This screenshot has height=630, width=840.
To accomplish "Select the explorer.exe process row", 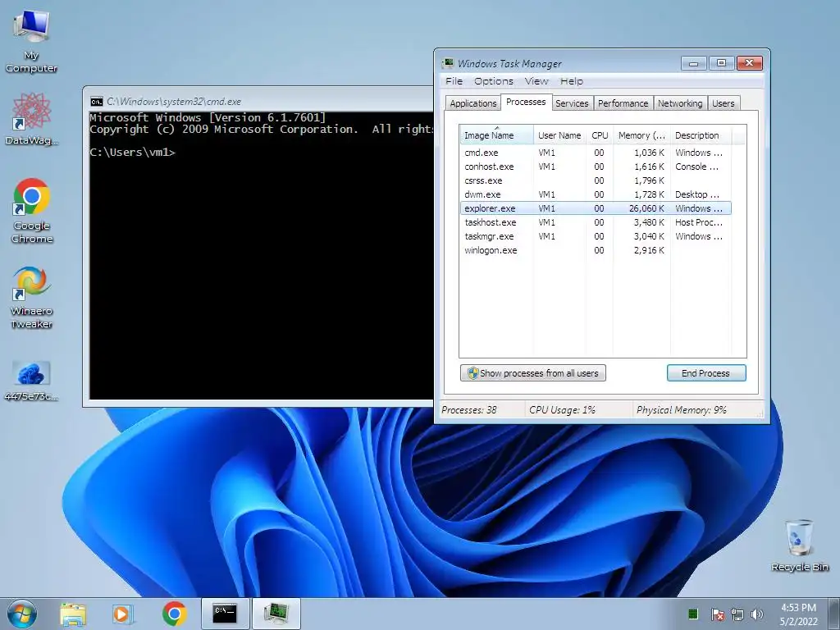I will tap(596, 208).
